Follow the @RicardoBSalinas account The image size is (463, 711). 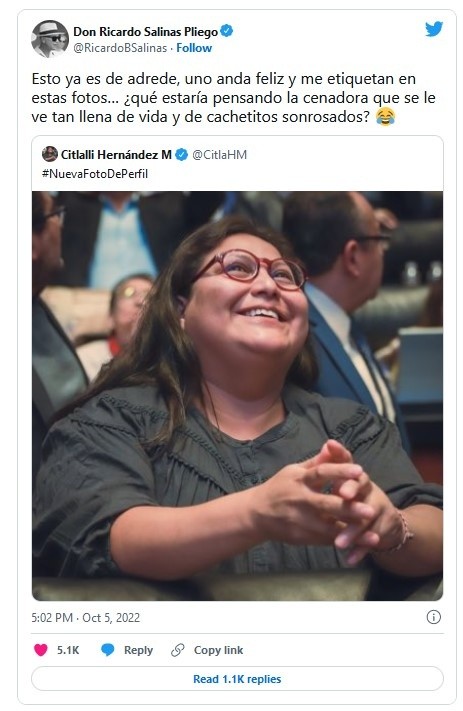pyautogui.click(x=194, y=48)
